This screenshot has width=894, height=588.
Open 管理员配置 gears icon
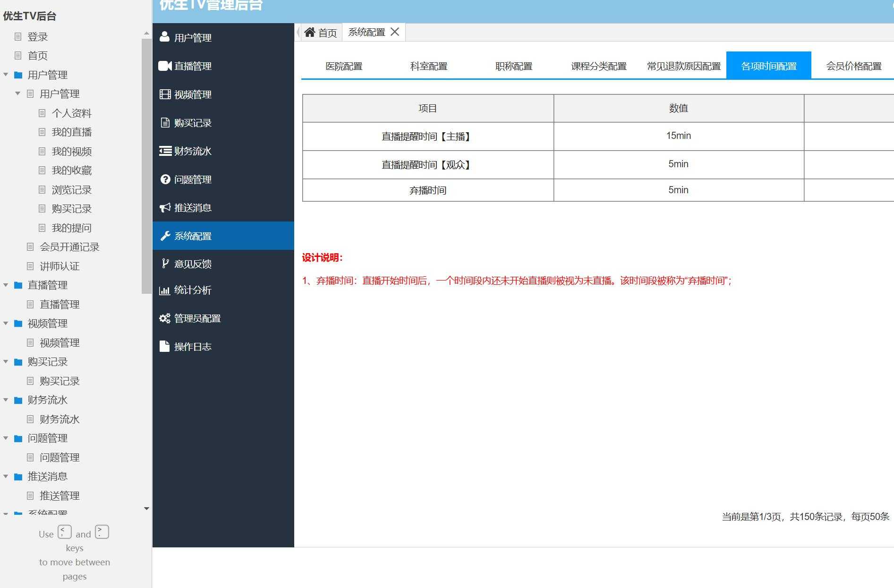tap(164, 318)
